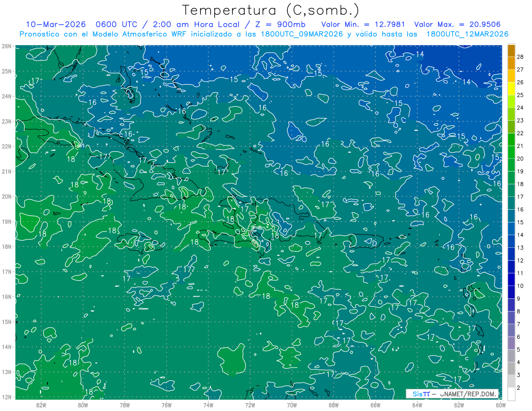The width and height of the screenshot is (532, 411).
Task: Click the "22N" latitude label
Action: (6, 146)
